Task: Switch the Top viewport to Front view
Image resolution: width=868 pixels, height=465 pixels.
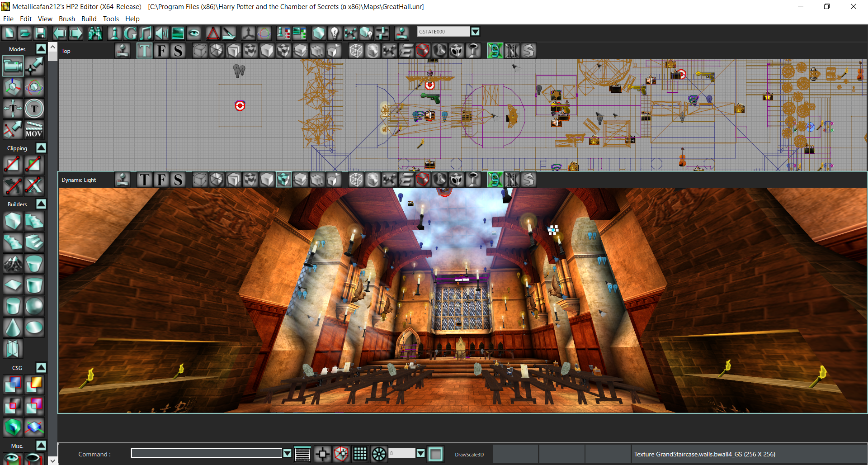Action: (x=161, y=51)
